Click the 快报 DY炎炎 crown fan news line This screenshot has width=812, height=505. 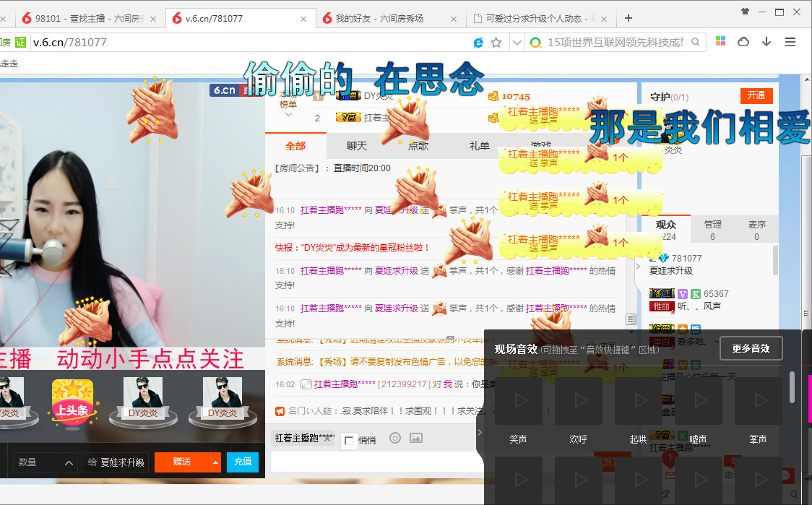[352, 248]
